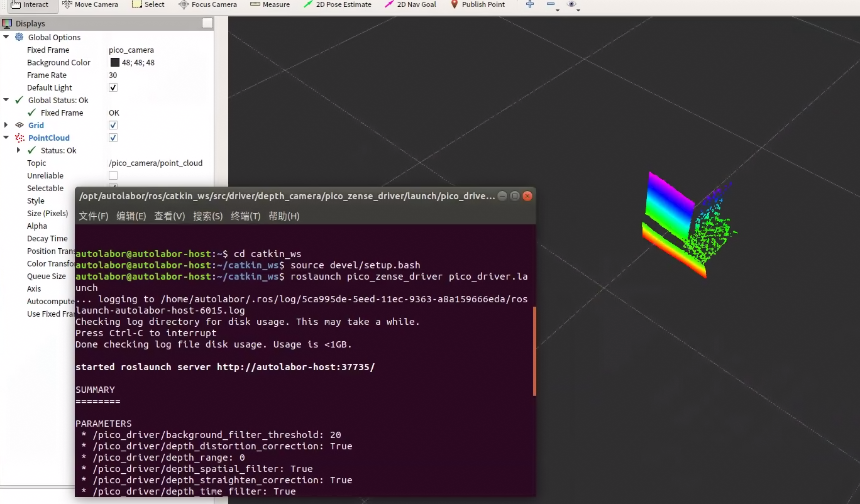The width and height of the screenshot is (860, 504).
Task: Click the PointCloud display icon
Action: pos(19,138)
